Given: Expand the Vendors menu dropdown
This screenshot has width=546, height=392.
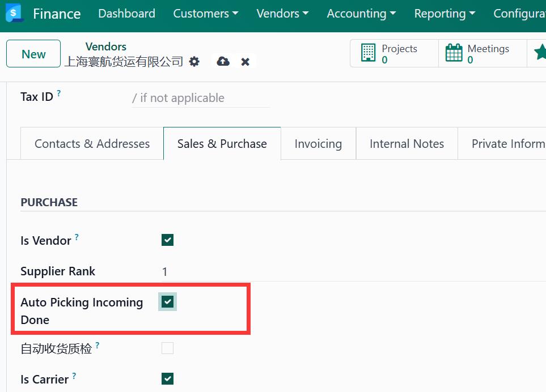Looking at the screenshot, I should [282, 14].
